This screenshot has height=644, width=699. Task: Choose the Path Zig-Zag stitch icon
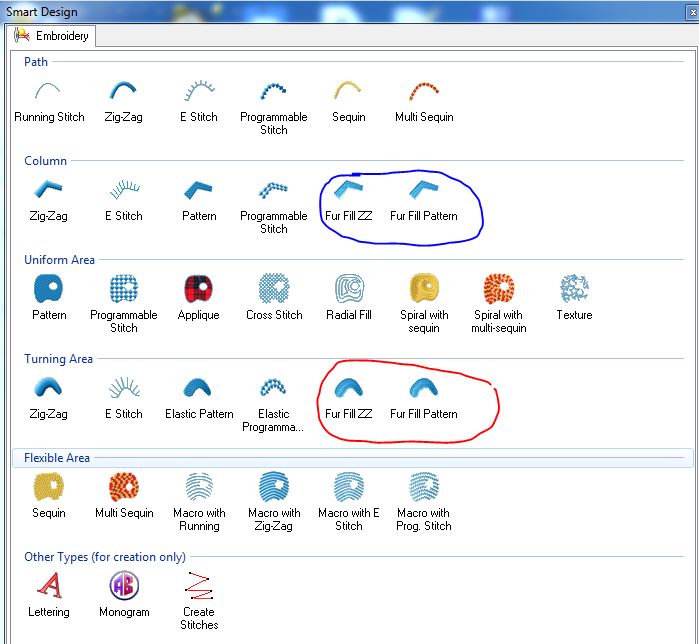click(123, 90)
